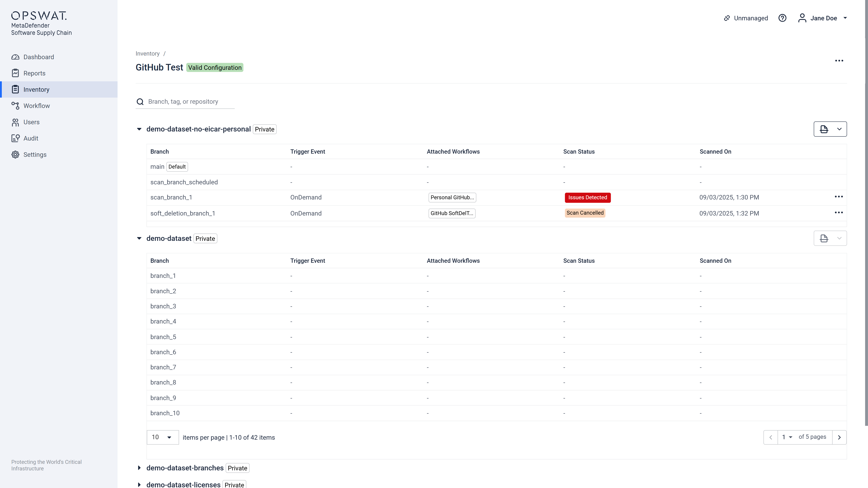Open items per page dropdown
The image size is (868, 488).
[163, 437]
